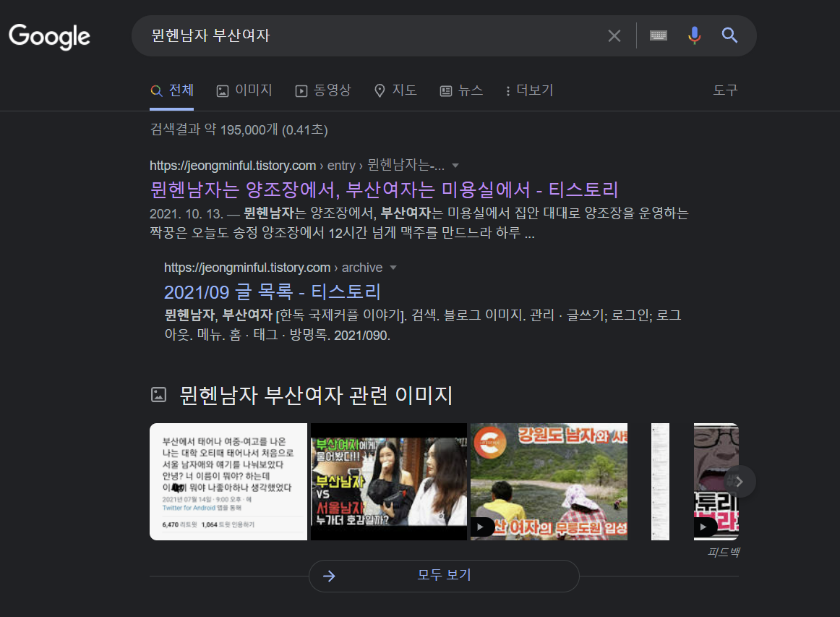Click the jeongminful.tistory.com › archive URL text
This screenshot has height=617, width=840.
point(273,268)
